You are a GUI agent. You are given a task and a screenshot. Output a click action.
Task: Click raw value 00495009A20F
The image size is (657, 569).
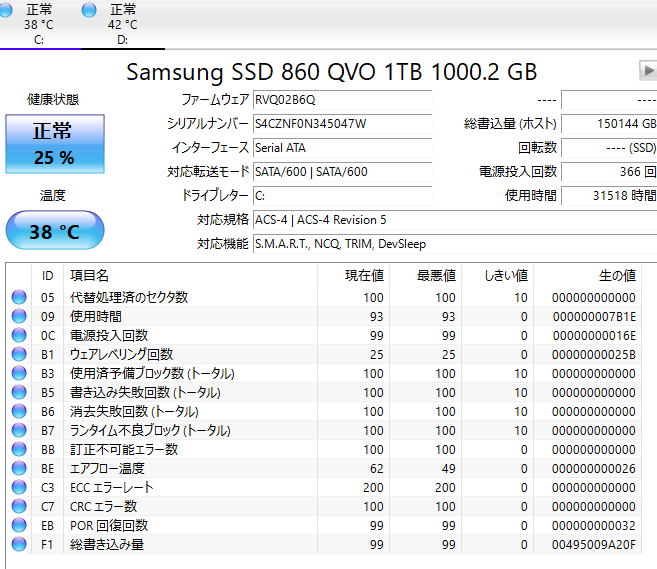coord(594,544)
